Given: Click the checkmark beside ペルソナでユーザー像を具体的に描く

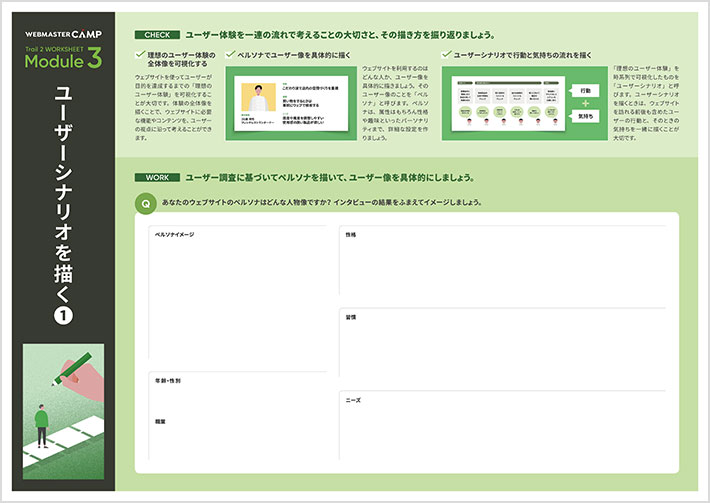Looking at the screenshot, I should [x=230, y=54].
